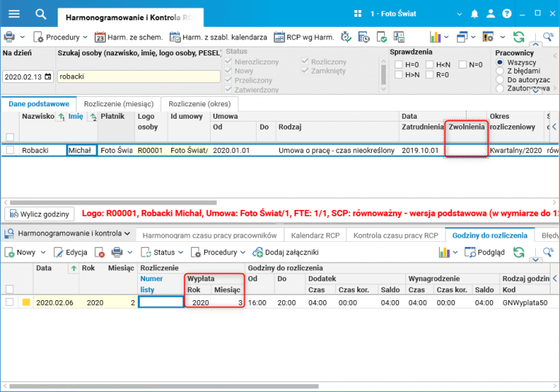
Task: Click Dodaj załączniki button
Action: click(x=285, y=252)
